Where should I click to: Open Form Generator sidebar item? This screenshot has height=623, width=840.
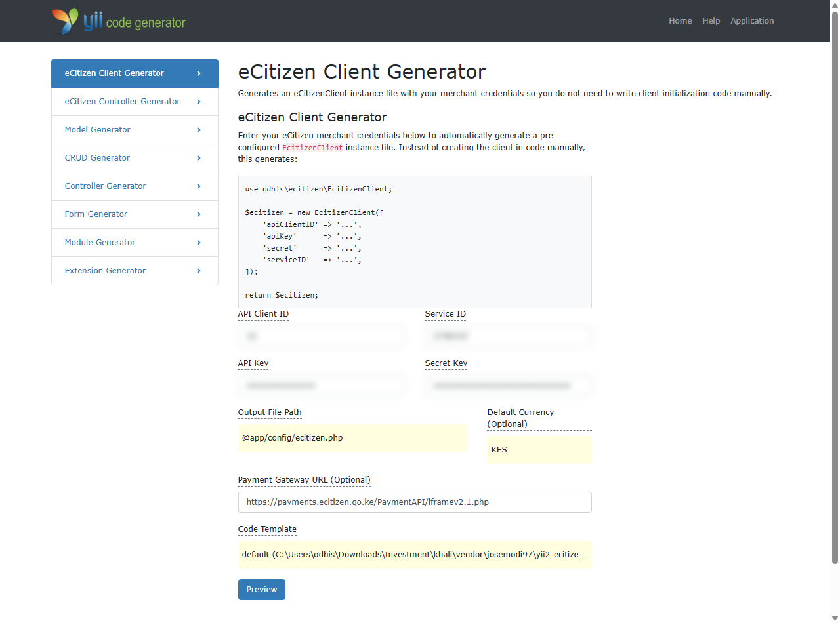click(135, 214)
